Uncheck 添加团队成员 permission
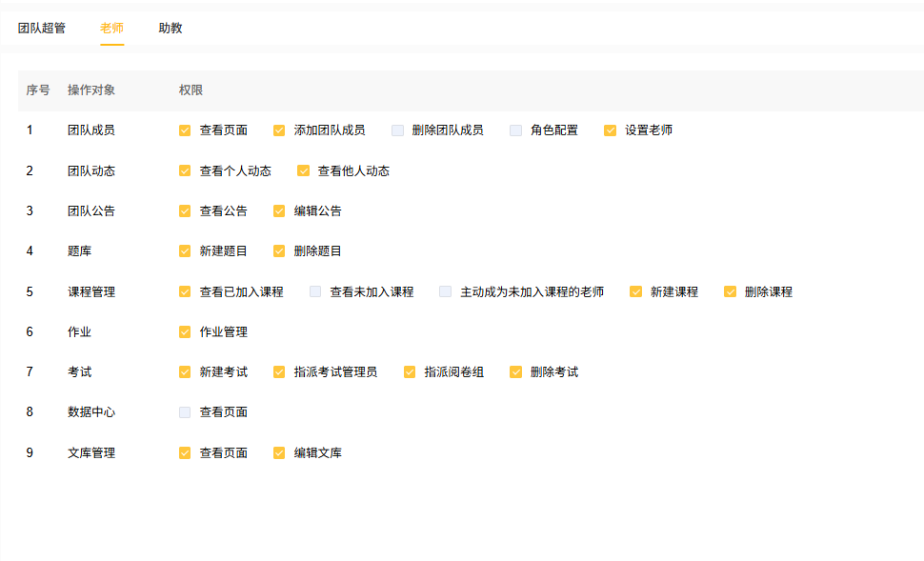 point(279,130)
